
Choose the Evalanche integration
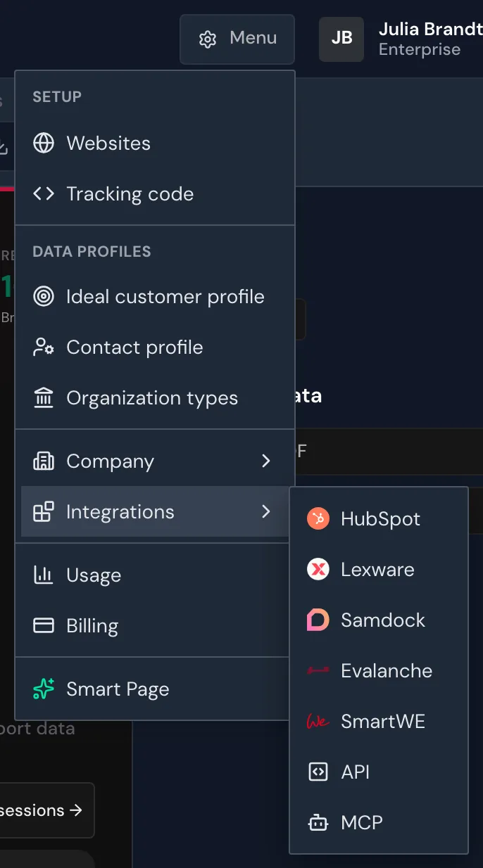[x=379, y=671]
